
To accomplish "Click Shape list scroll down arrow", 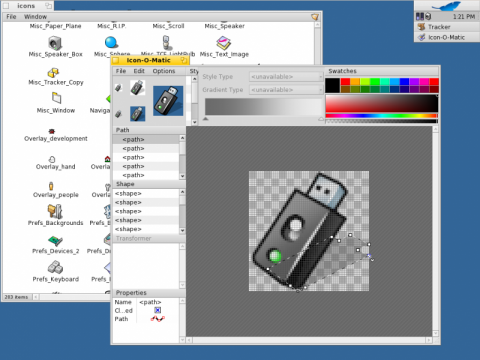I will (182, 230).
